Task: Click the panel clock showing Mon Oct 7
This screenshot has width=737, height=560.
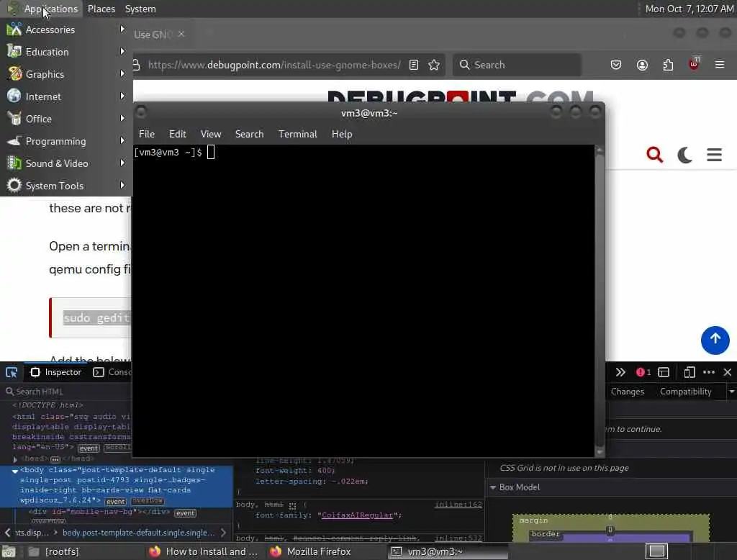Action: [689, 9]
